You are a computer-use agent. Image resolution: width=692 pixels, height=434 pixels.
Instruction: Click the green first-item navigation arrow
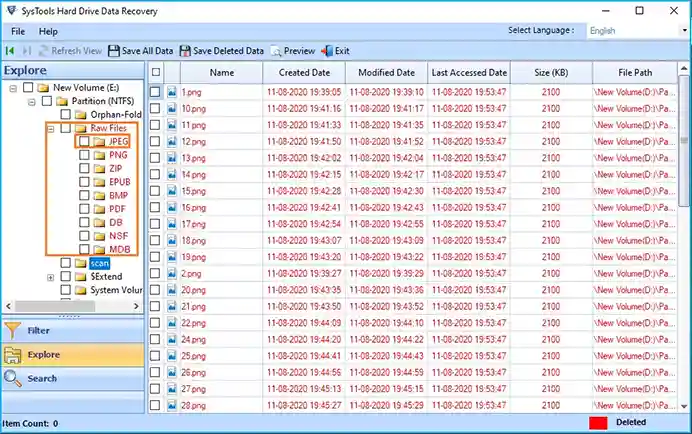(x=10, y=51)
